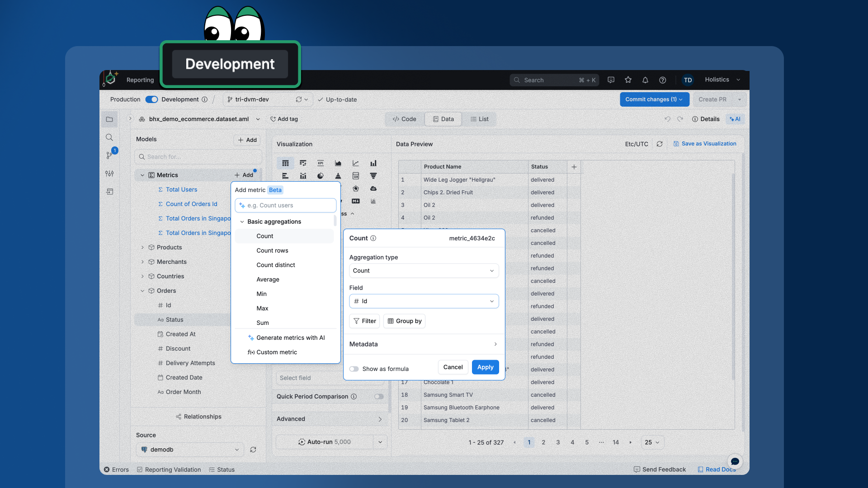Open the search icon in left sidebar
Image resolution: width=868 pixels, height=488 pixels.
click(x=109, y=137)
